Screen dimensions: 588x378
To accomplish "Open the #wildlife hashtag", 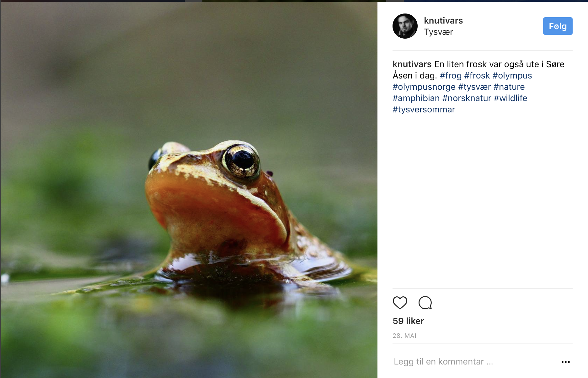I will click(510, 98).
